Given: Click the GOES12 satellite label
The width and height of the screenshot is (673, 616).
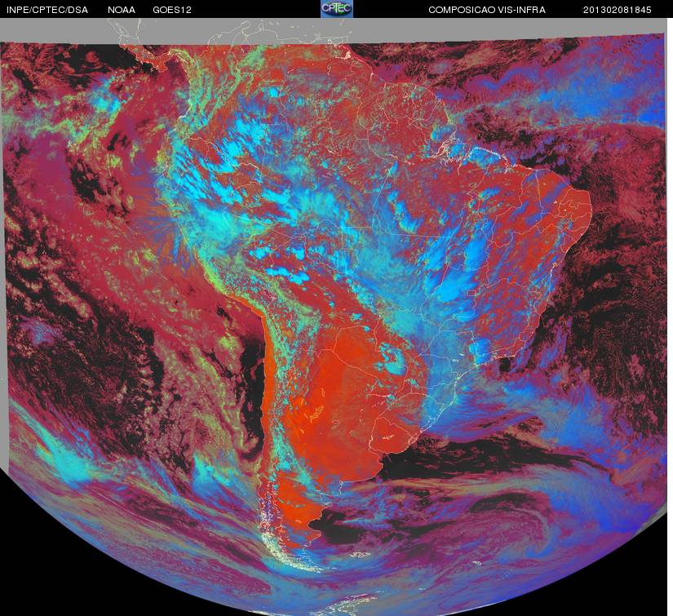Looking at the screenshot, I should point(172,10).
